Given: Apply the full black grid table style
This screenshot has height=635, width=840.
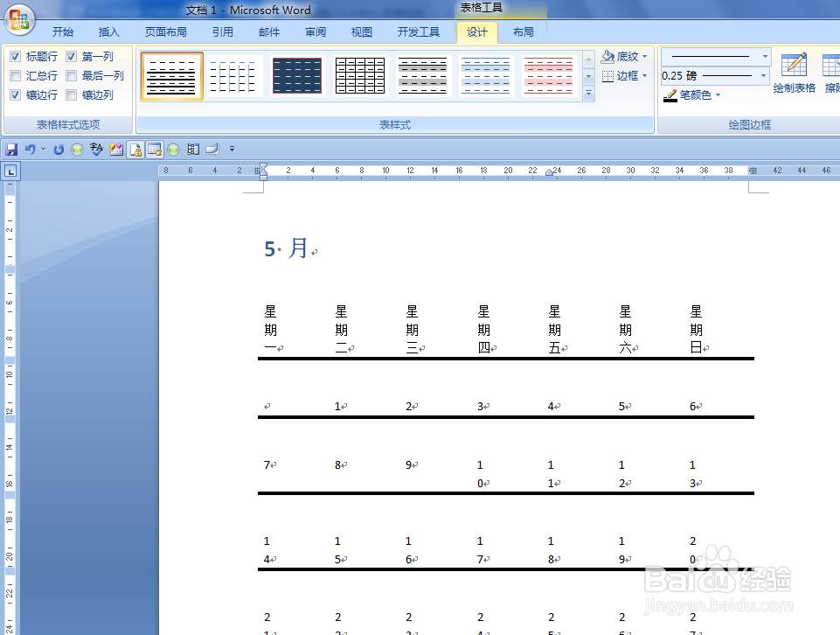Looking at the screenshot, I should point(360,76).
